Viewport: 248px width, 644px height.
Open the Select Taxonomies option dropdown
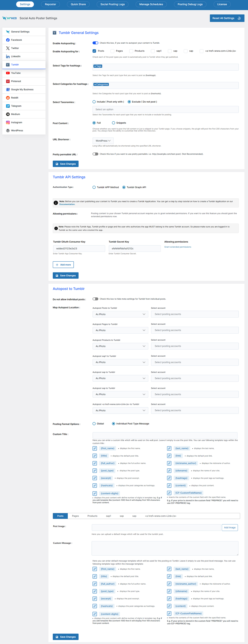(165, 109)
